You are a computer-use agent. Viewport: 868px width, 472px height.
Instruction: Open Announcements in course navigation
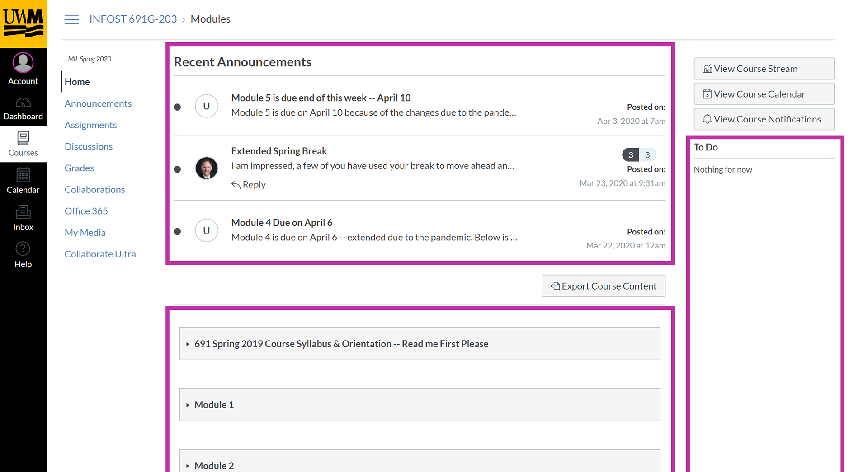(98, 103)
